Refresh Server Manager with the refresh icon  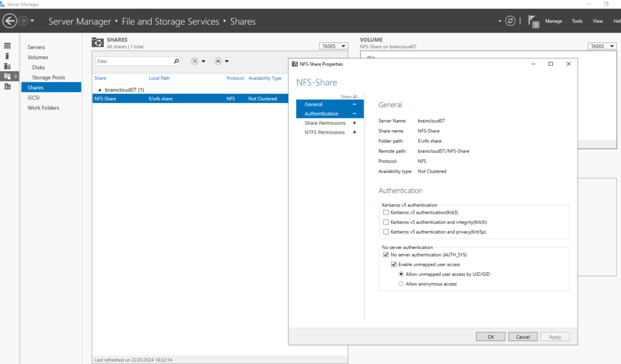510,21
